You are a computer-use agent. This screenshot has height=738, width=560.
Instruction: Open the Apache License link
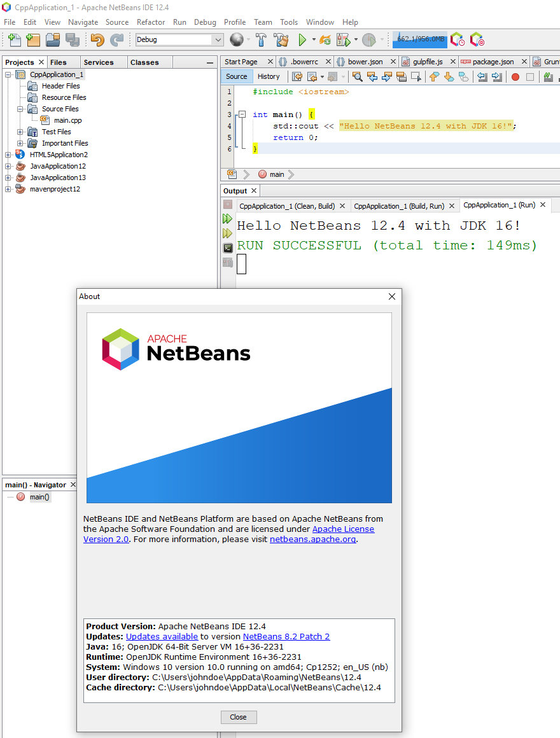click(x=343, y=529)
